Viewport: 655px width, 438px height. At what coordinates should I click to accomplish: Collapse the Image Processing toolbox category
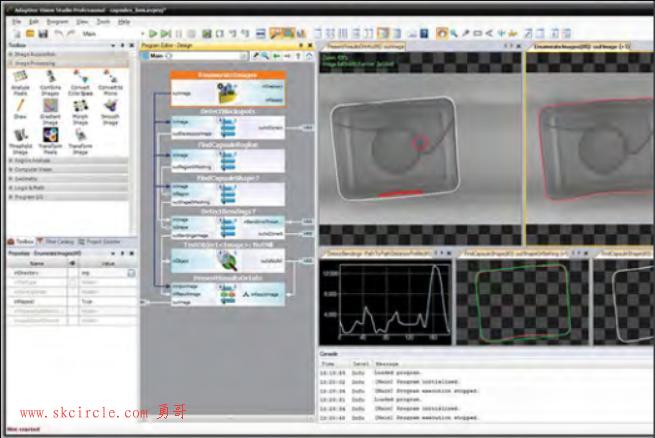coord(68,63)
